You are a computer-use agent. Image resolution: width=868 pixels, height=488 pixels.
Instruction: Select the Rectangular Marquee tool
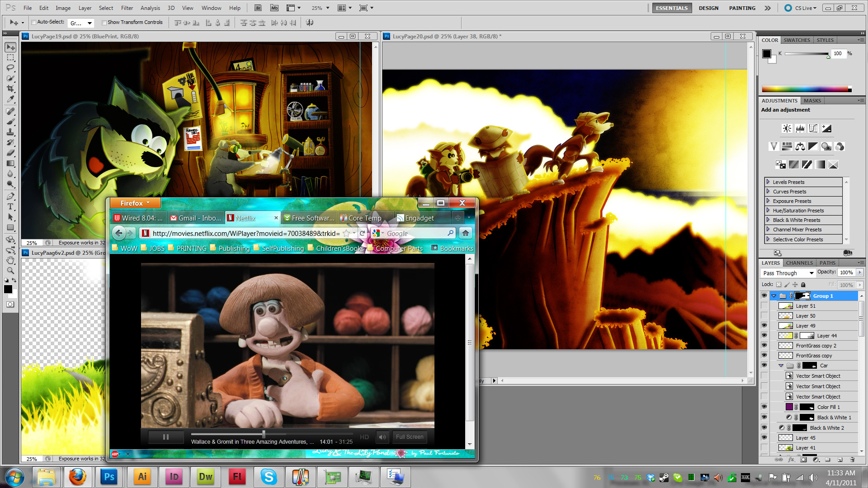[x=10, y=57]
